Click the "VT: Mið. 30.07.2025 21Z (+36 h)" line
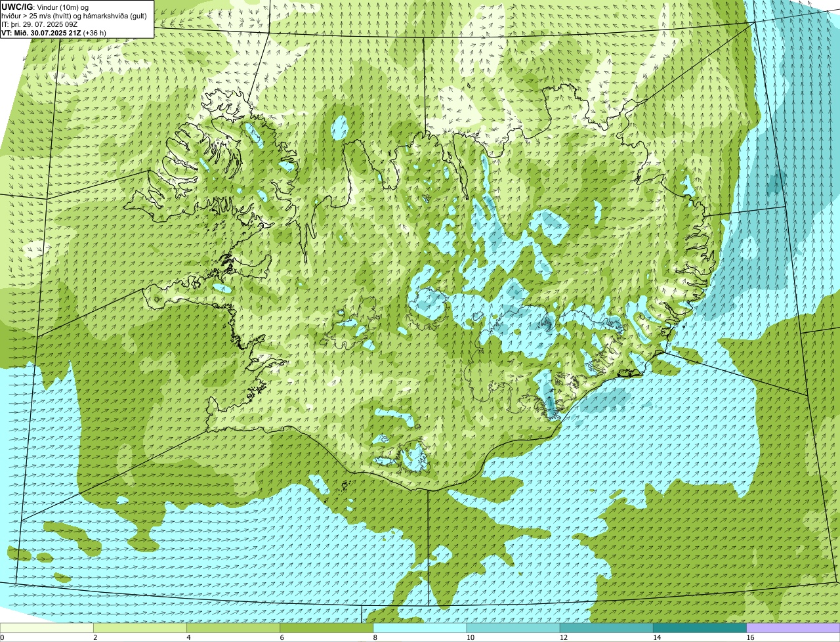The image size is (840, 642). (54, 32)
